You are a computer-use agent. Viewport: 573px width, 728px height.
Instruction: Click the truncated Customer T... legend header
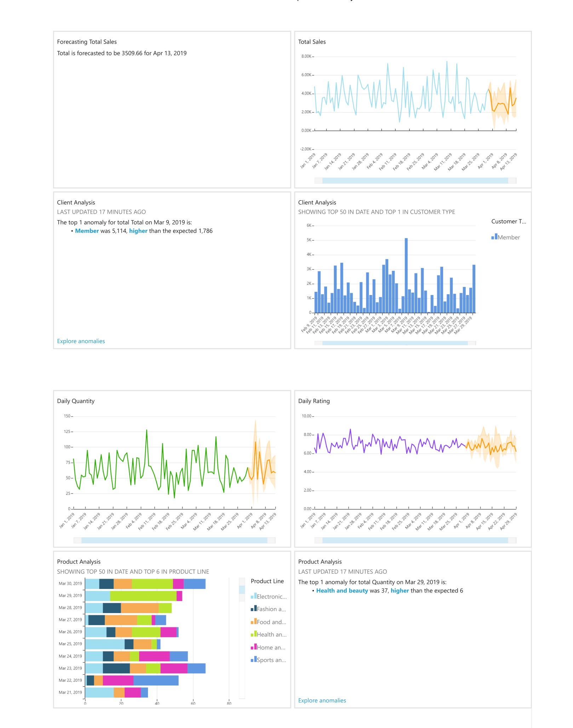(509, 222)
